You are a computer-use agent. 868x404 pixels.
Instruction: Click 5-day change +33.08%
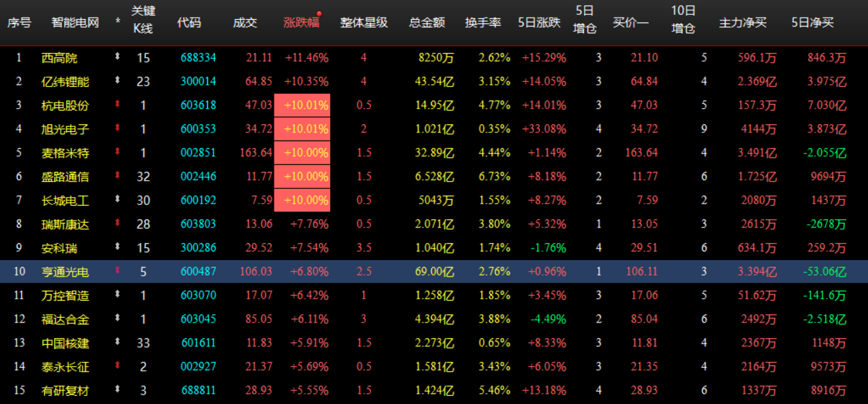click(544, 129)
